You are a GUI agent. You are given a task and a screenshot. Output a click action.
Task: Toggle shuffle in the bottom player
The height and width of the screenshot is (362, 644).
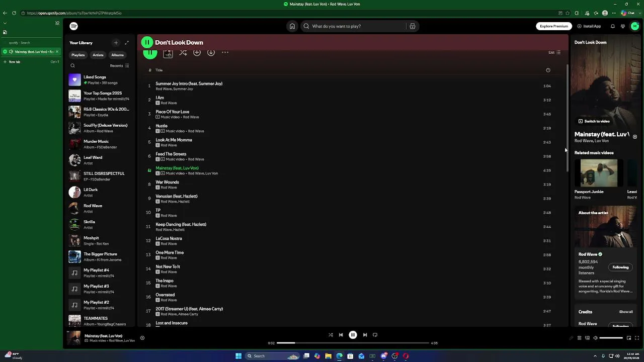[331, 335]
